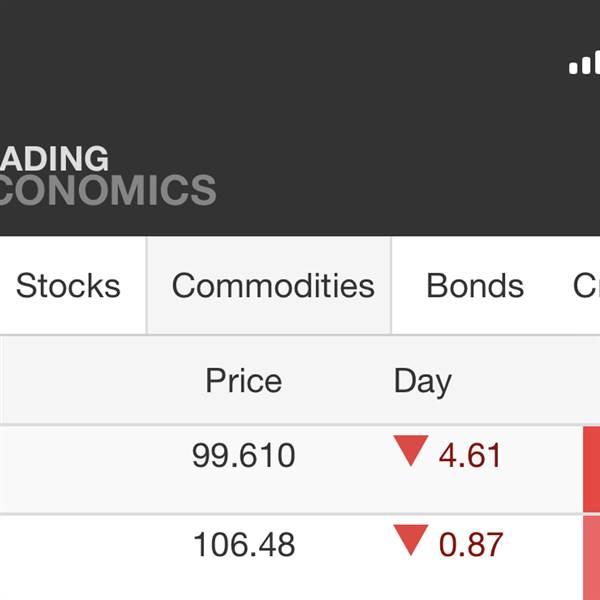Click the white signal bars icon
The width and height of the screenshot is (600, 600).
(584, 62)
